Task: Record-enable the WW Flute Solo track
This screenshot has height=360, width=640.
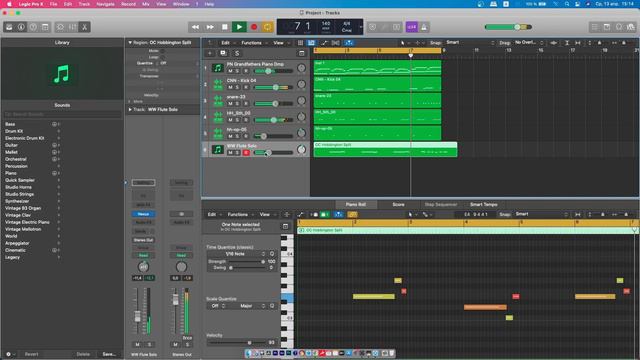Action: coord(246,153)
